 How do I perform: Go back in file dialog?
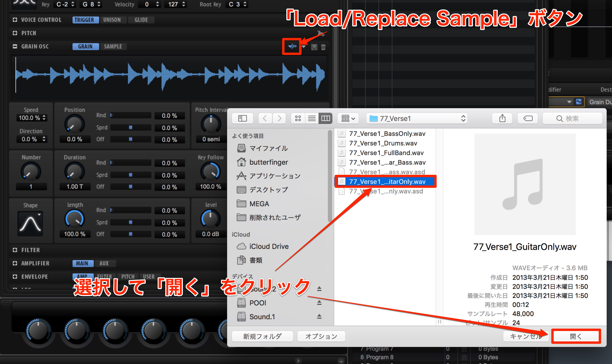265,118
